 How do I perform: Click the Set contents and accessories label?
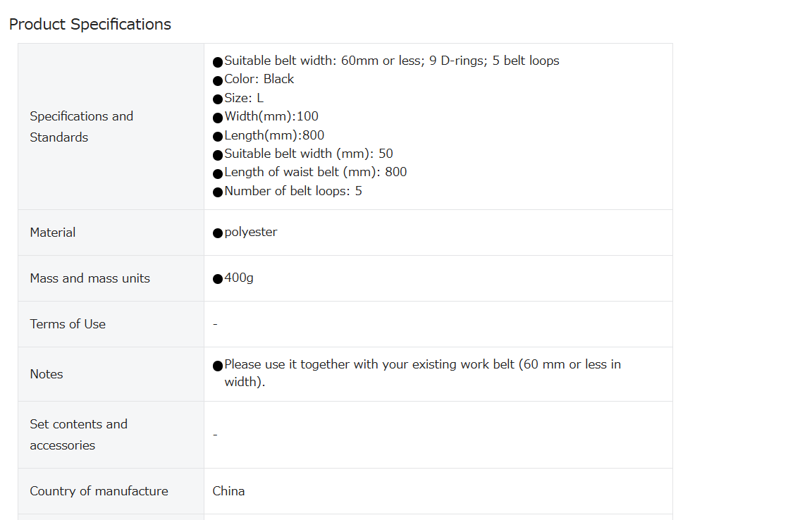[x=79, y=435]
